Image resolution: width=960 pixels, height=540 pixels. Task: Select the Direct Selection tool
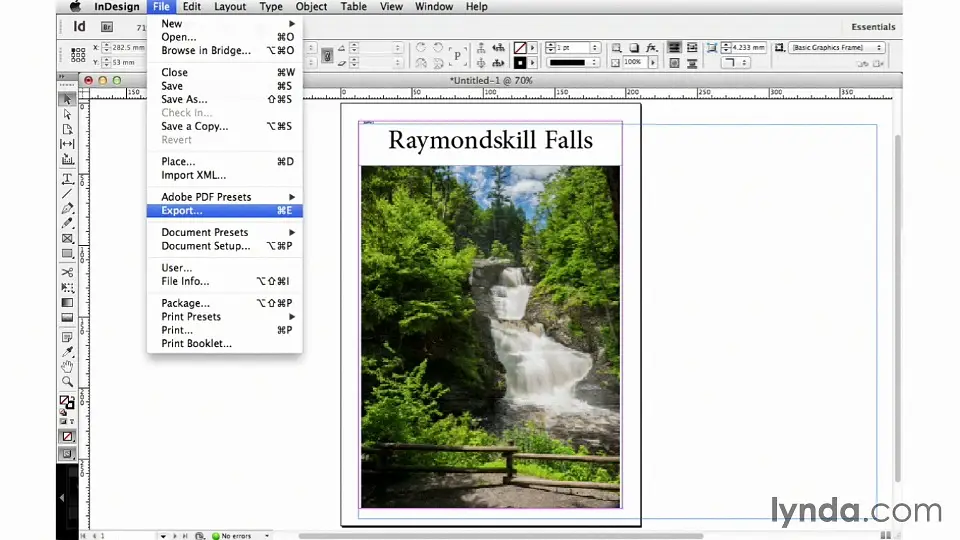[x=67, y=114]
